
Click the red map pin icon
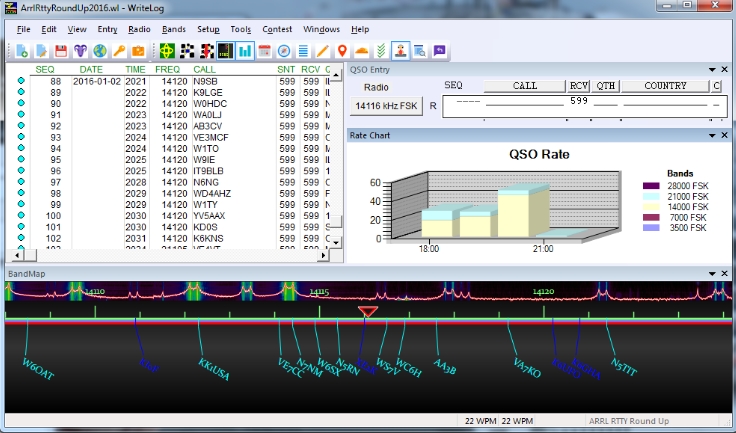[342, 51]
